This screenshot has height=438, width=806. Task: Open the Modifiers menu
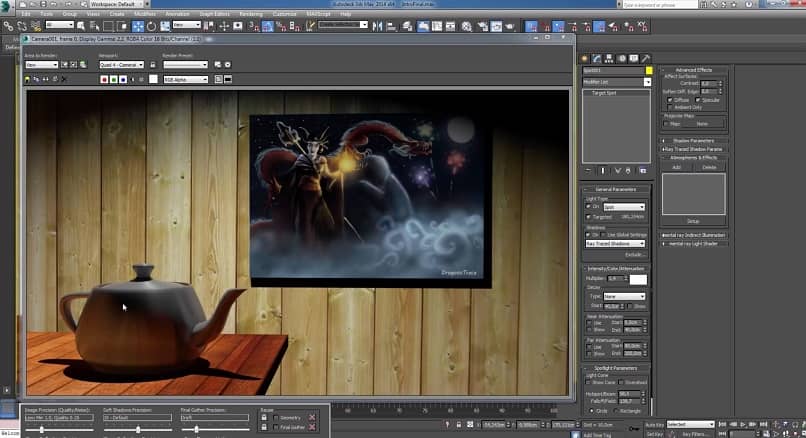point(145,14)
